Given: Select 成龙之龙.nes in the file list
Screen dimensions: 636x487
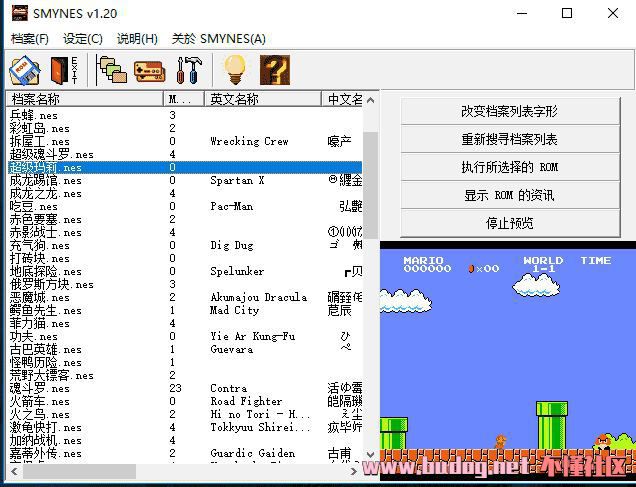Looking at the screenshot, I should (45, 193).
